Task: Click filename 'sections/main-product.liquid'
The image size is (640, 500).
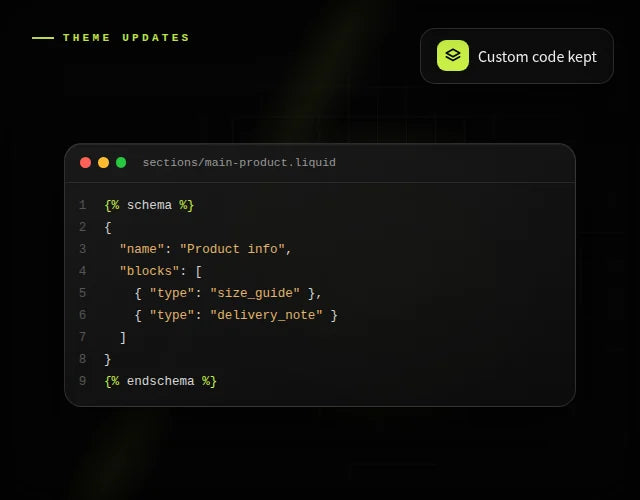Action: pyautogui.click(x=239, y=162)
